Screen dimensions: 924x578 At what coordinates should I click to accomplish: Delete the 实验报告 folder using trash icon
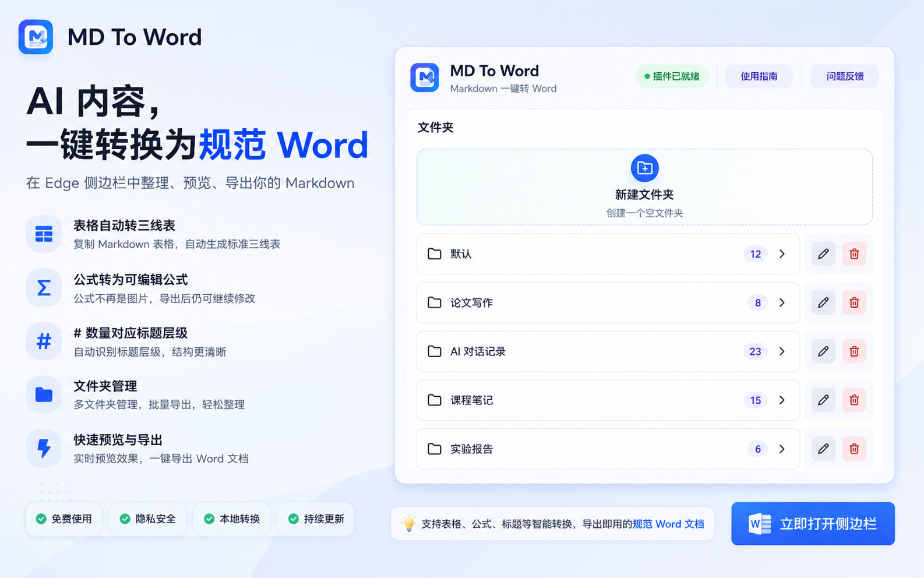pos(854,449)
